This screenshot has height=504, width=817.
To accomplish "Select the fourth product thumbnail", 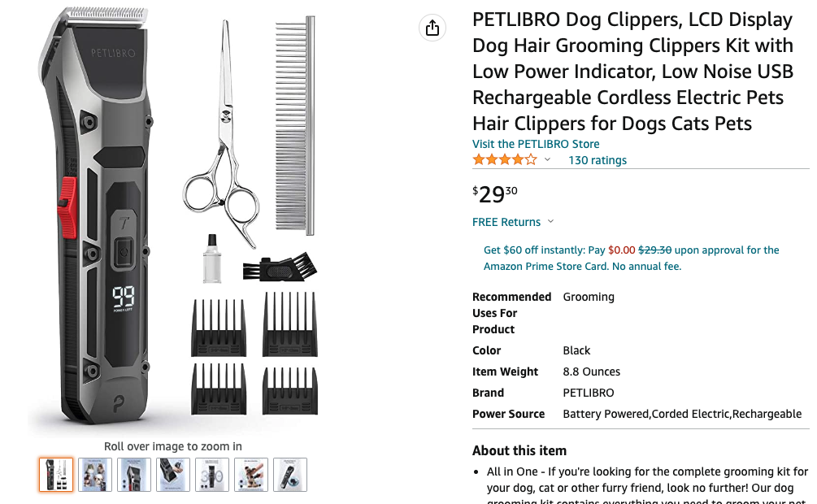I will [172, 474].
